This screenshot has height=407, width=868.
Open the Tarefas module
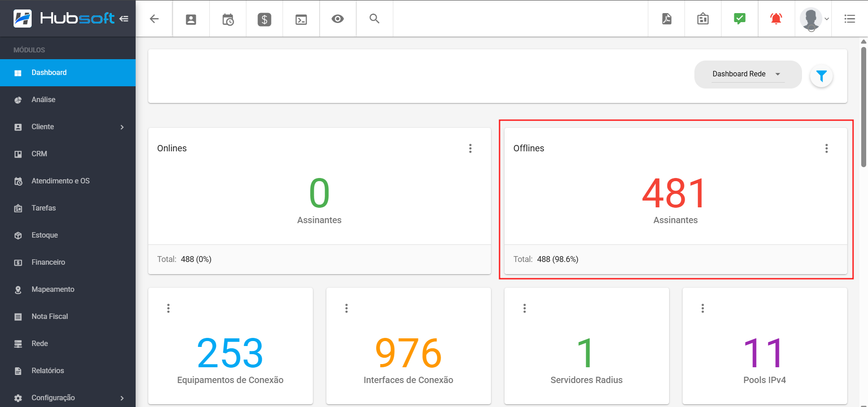tap(68, 208)
